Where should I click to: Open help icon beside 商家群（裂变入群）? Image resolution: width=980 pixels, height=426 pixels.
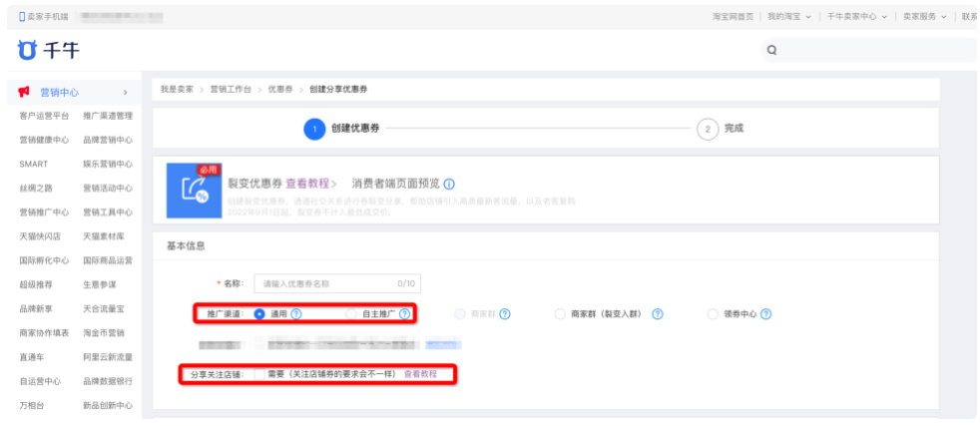(657, 314)
